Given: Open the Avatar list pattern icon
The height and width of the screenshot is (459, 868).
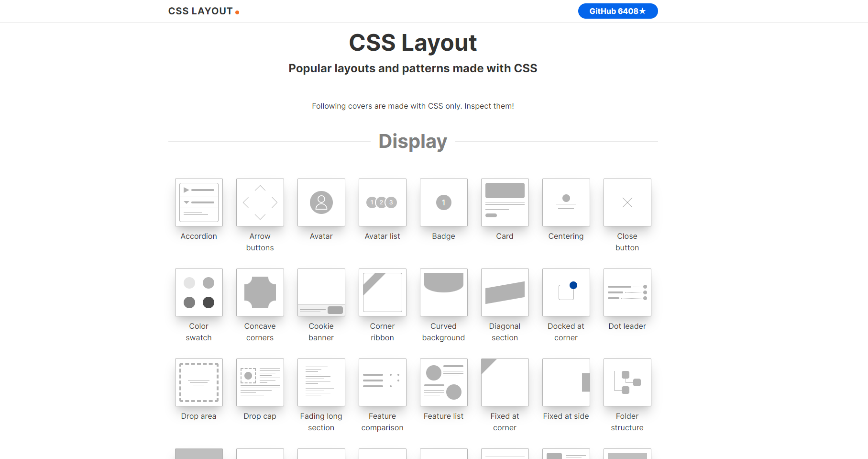Looking at the screenshot, I should click(382, 202).
